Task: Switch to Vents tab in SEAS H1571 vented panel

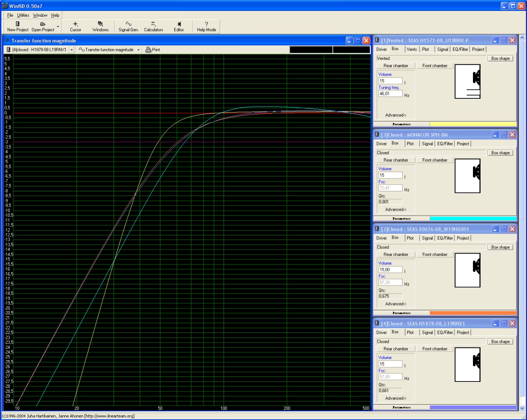Action: [x=411, y=49]
